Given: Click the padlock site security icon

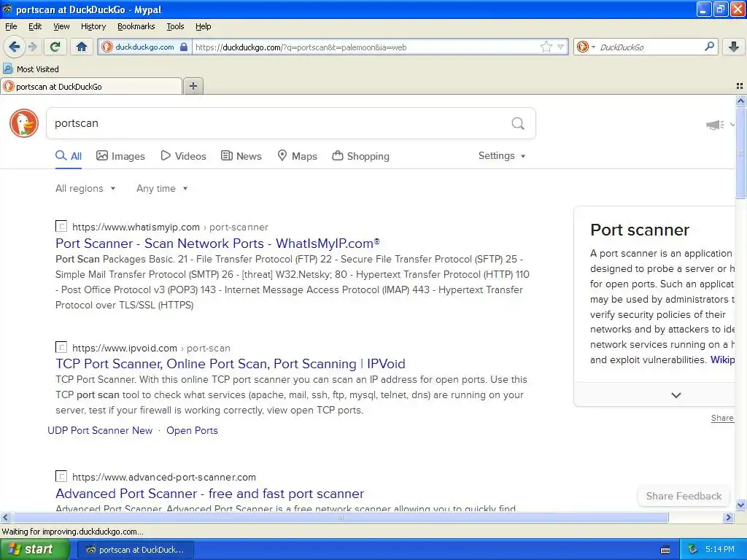Looking at the screenshot, I should point(184,47).
